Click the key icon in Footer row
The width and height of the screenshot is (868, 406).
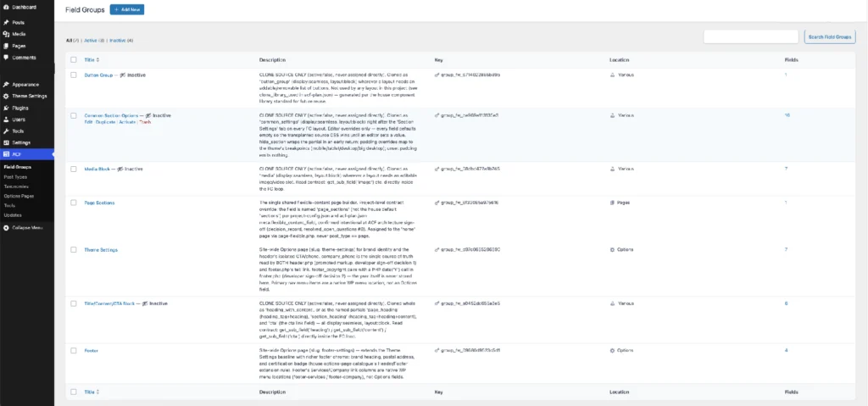coord(437,351)
